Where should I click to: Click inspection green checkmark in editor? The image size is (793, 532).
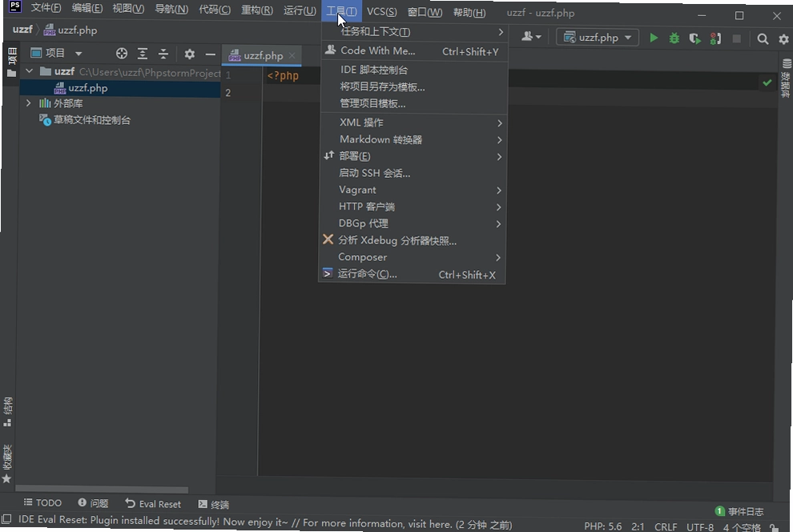coord(767,82)
